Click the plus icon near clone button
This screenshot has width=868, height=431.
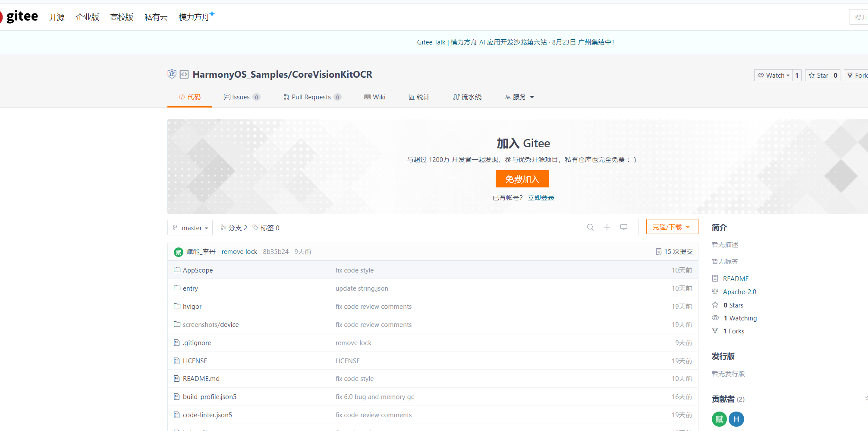(x=607, y=227)
